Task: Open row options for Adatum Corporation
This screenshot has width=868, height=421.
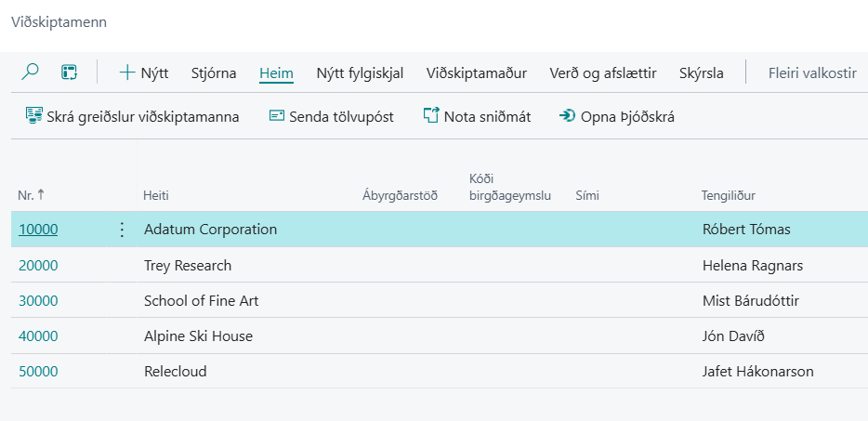Action: tap(121, 230)
